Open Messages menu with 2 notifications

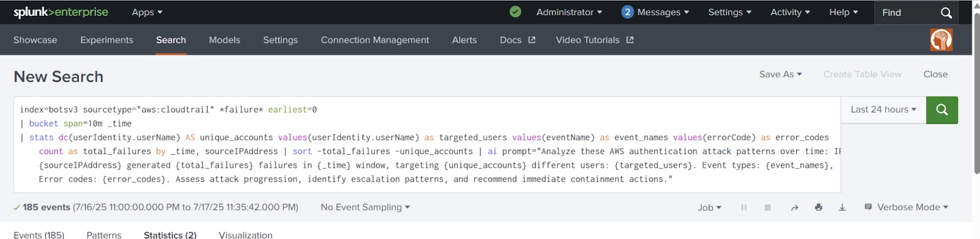pos(655,12)
